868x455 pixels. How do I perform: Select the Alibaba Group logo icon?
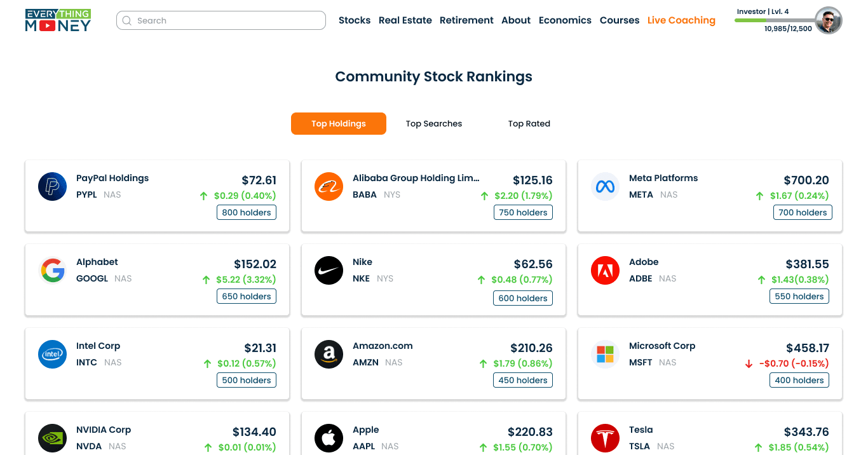coord(329,186)
